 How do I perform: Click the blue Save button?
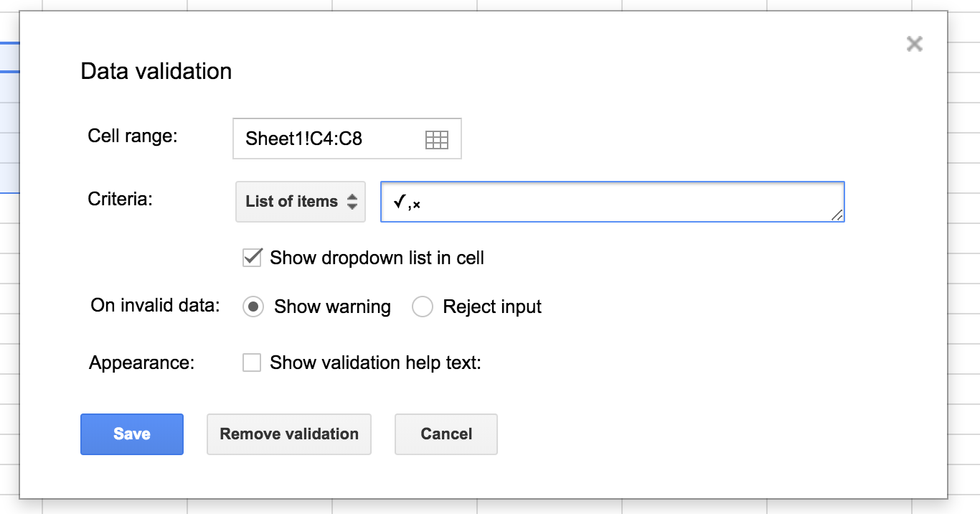132,434
